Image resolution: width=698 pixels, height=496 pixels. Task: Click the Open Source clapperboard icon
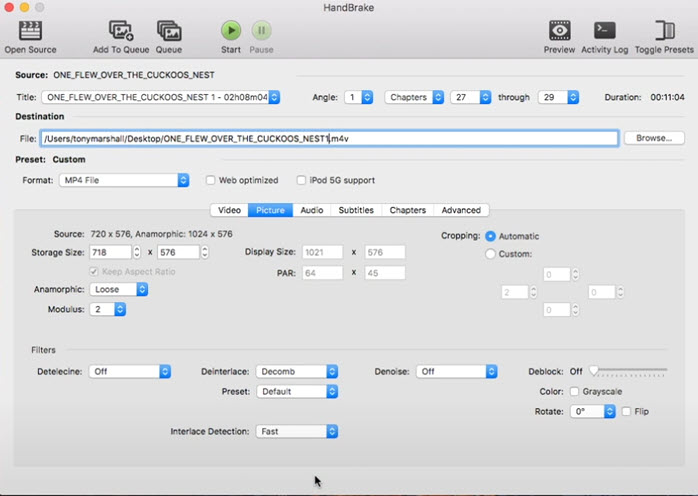pos(30,30)
